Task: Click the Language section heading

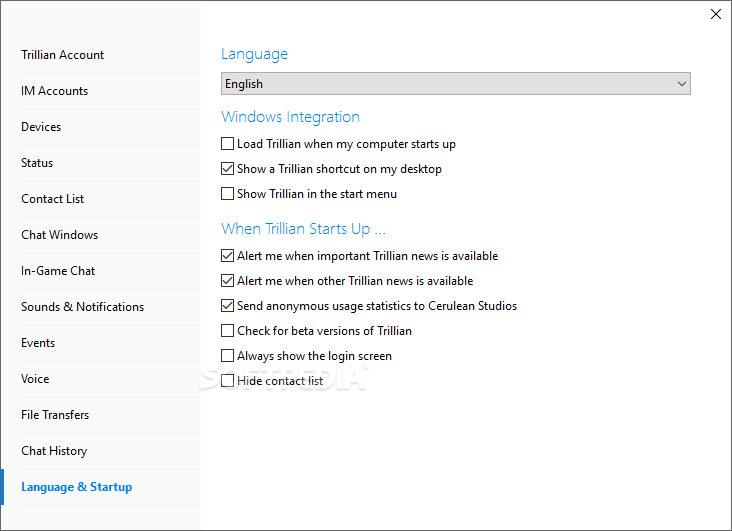Action: [254, 54]
